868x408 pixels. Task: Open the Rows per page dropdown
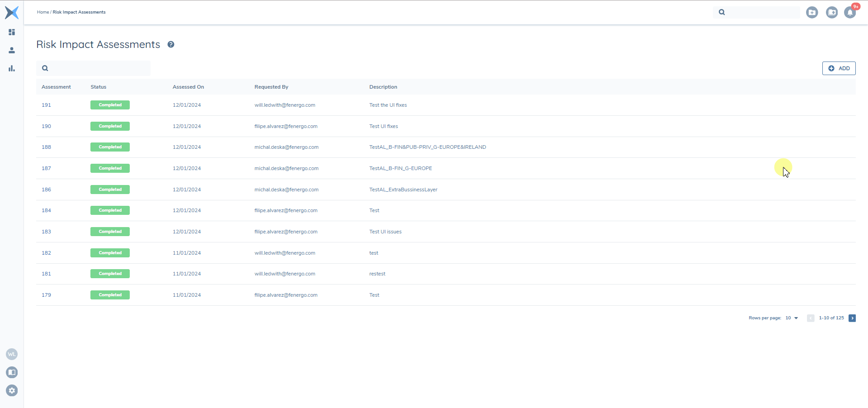coord(791,318)
